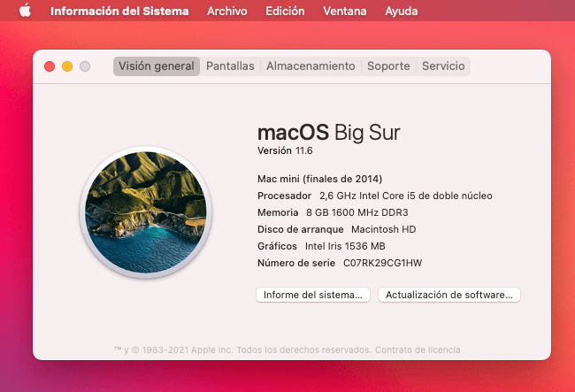Click the Gráficos Intel Iris 1536 MB line

pyautogui.click(x=321, y=246)
